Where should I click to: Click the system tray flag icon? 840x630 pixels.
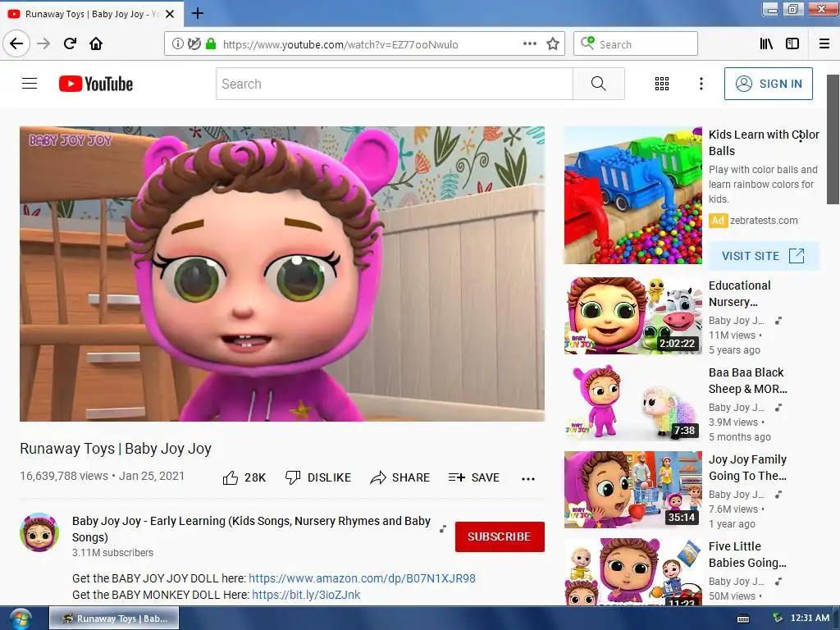tap(778, 619)
